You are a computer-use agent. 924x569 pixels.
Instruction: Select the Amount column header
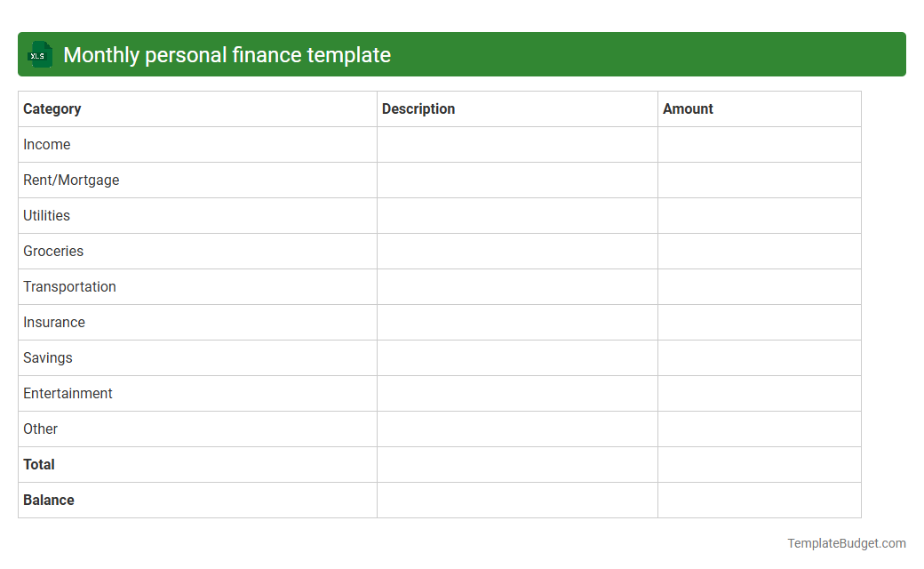(688, 108)
